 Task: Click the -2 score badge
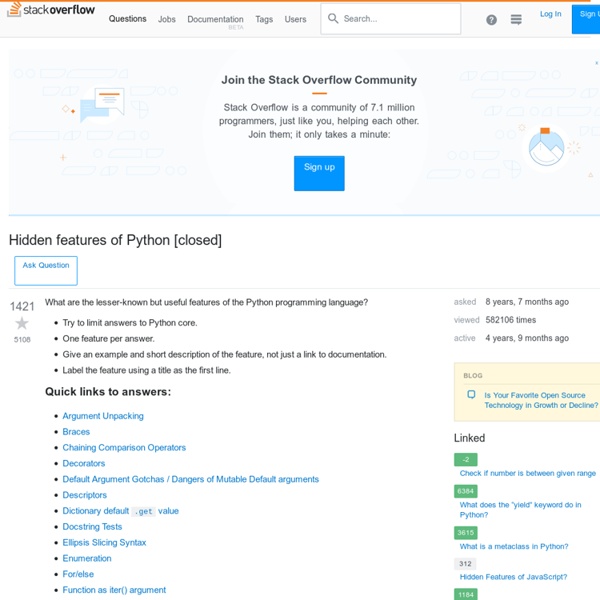pos(466,460)
